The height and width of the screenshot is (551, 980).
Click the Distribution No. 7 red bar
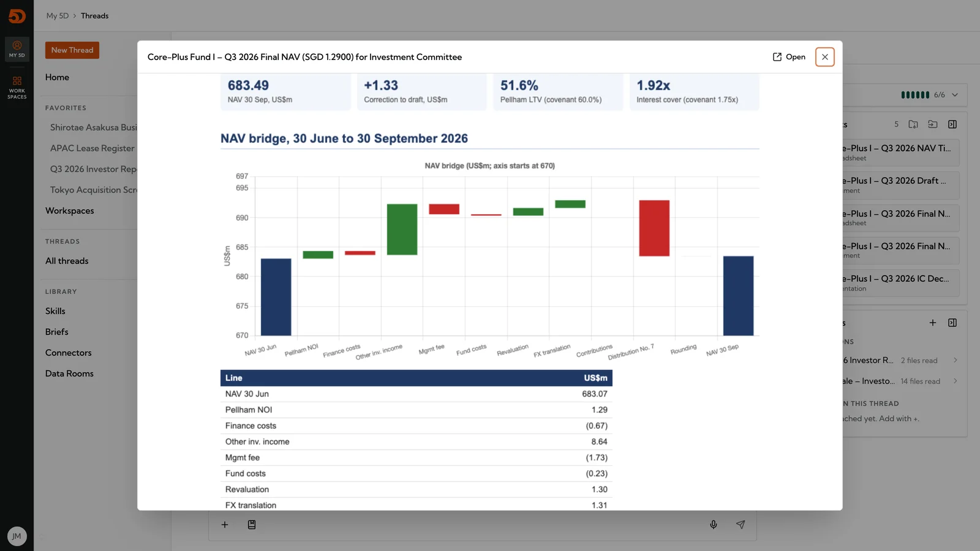[x=654, y=228]
